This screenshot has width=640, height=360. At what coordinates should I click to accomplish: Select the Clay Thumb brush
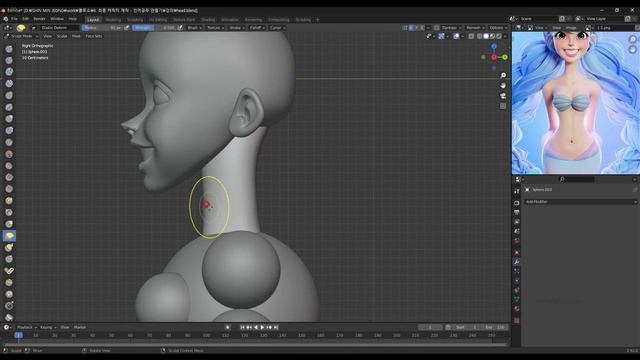coord(9,96)
